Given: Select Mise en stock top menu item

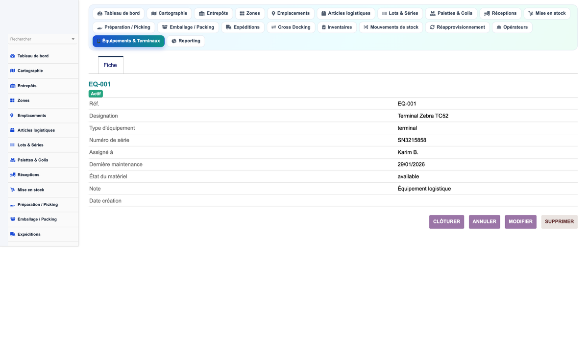Looking at the screenshot, I should pos(547,13).
